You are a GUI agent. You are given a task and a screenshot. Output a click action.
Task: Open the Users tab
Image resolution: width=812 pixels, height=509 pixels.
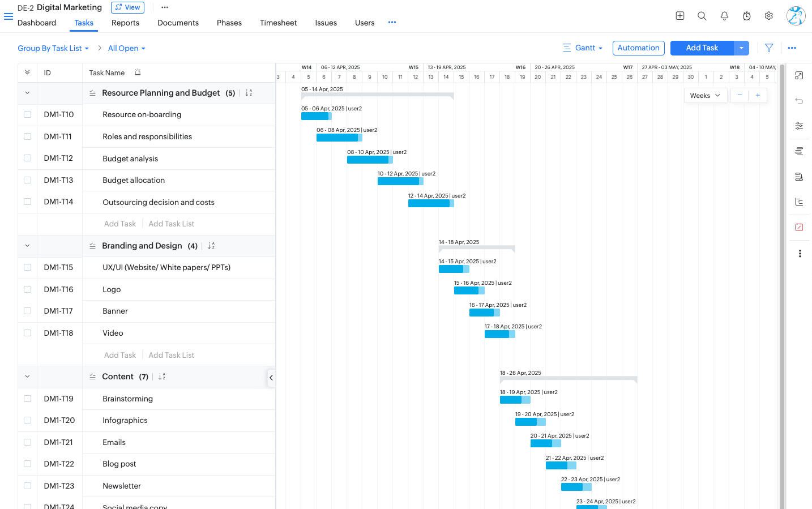(x=365, y=23)
